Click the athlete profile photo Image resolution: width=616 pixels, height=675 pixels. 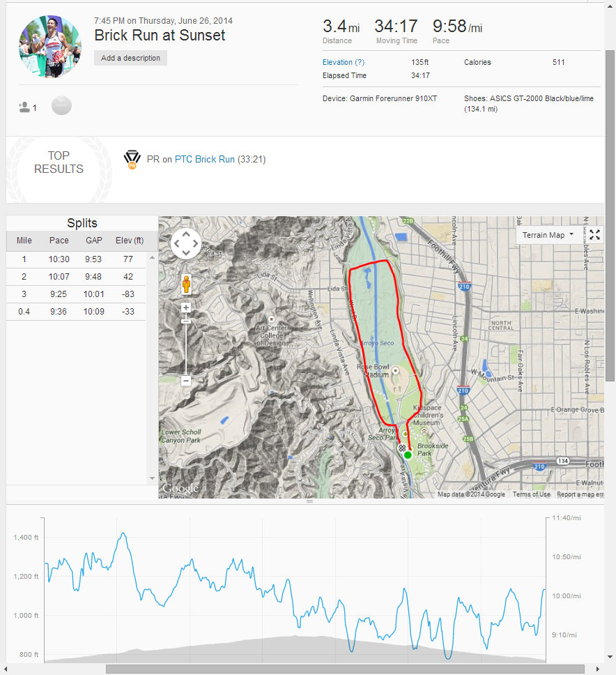point(49,46)
